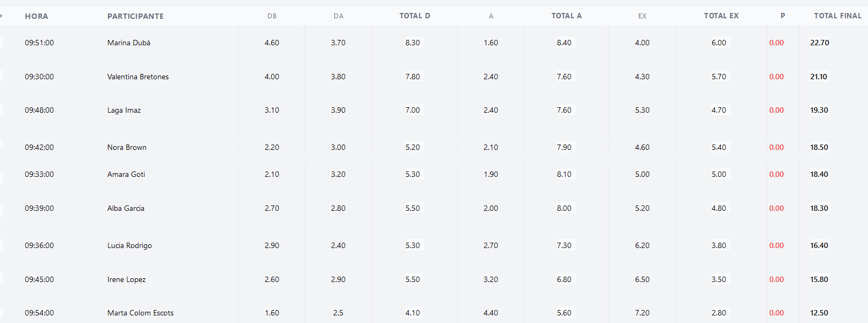
Task: Click Marta Colom Escots' DA value 2.5
Action: point(338,313)
